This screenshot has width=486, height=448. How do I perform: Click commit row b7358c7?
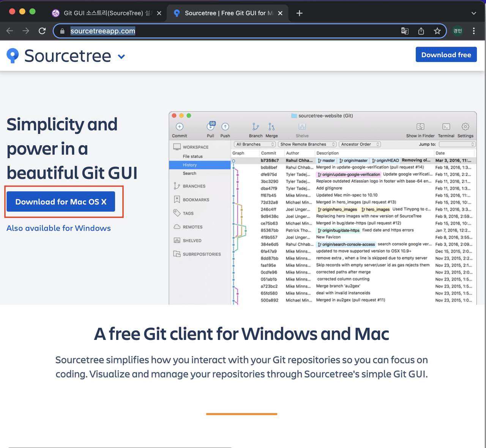pos(353,160)
